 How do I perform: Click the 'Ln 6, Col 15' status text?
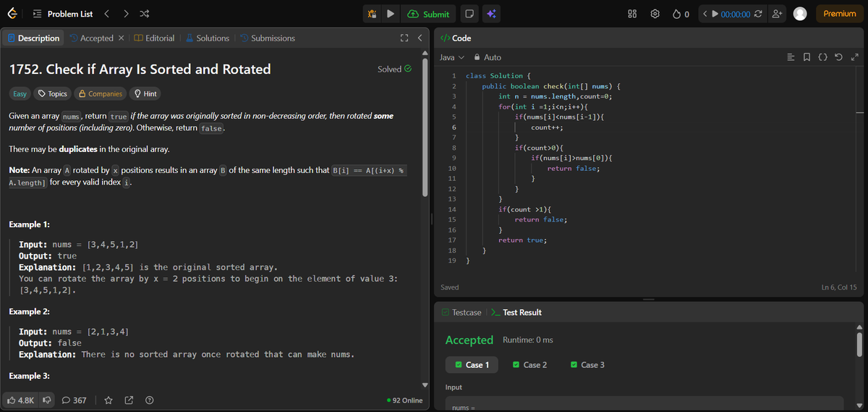pyautogui.click(x=838, y=287)
